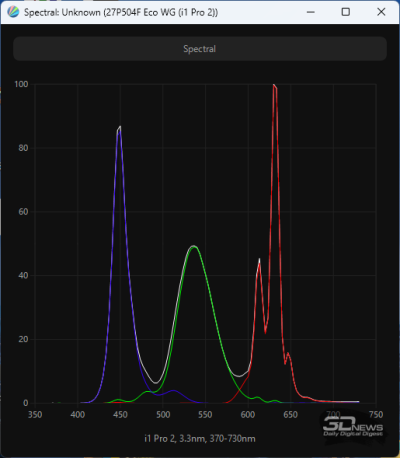Click the Spectral header button
The image size is (400, 458).
pos(200,49)
